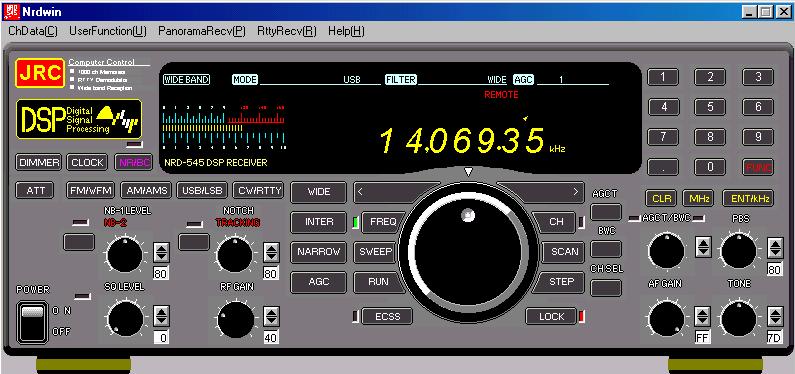
Task: Click the SWEEP button
Action: pyautogui.click(x=375, y=252)
